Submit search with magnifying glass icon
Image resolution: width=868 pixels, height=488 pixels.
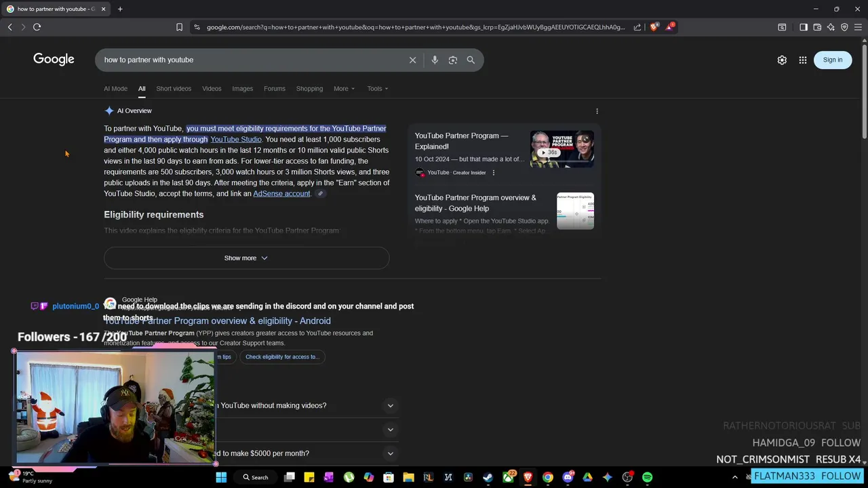471,60
